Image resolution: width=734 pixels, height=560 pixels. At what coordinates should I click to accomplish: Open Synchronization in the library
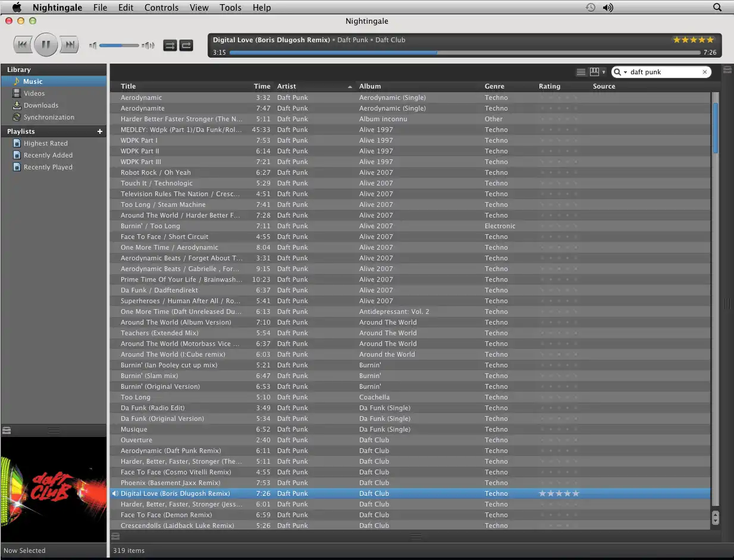click(54, 117)
